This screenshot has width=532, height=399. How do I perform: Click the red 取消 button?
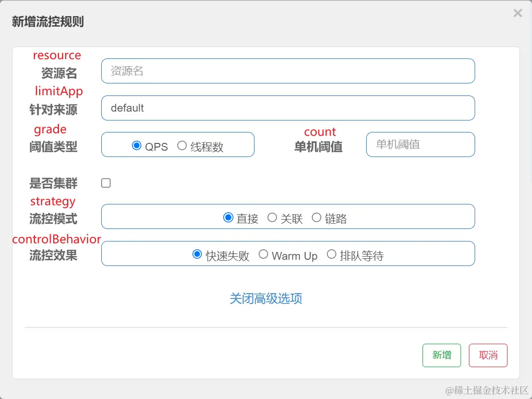tap(488, 355)
